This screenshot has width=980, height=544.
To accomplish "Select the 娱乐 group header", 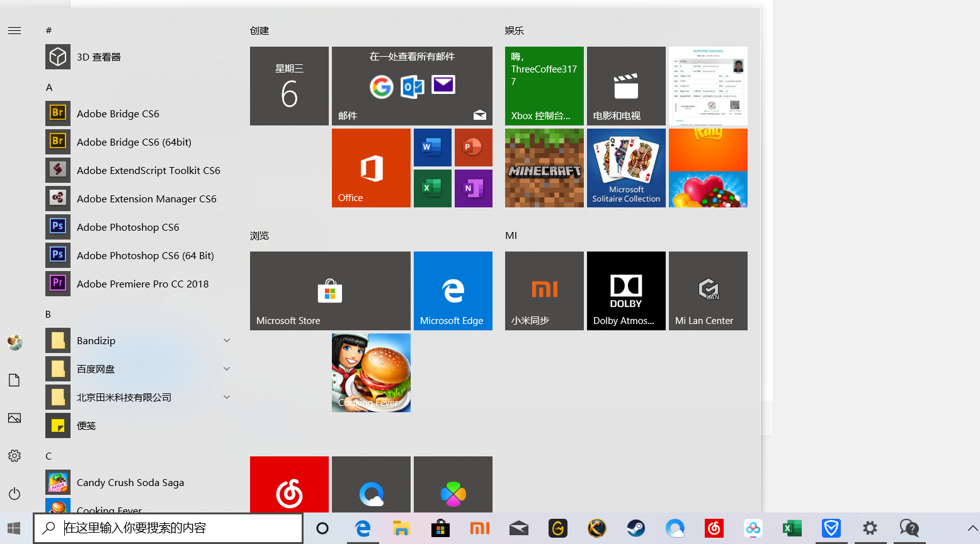I will [515, 30].
